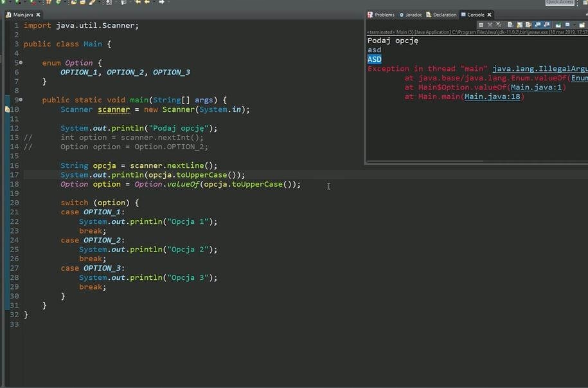The image size is (588, 388).
Task: Close the Console view tab
Action: pos(490,14)
